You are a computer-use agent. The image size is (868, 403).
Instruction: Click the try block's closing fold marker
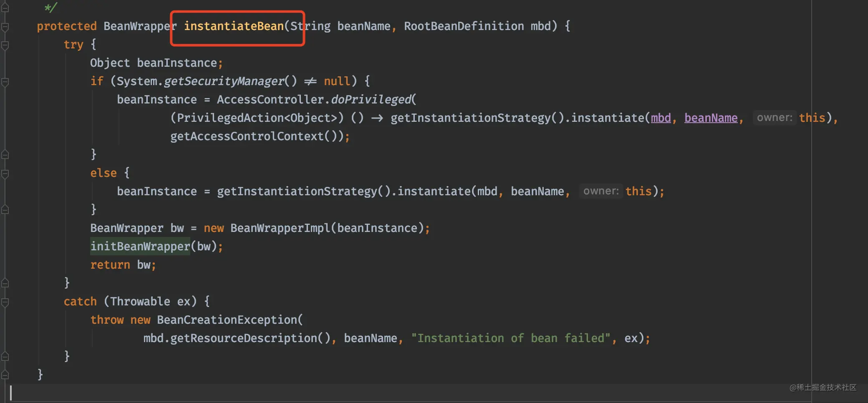pos(5,283)
